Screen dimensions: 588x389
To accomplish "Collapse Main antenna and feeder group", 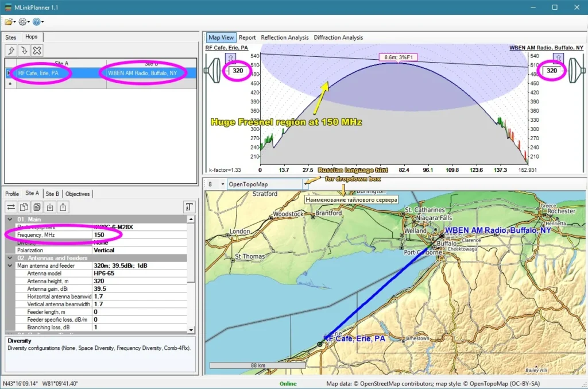I will pyautogui.click(x=10, y=266).
